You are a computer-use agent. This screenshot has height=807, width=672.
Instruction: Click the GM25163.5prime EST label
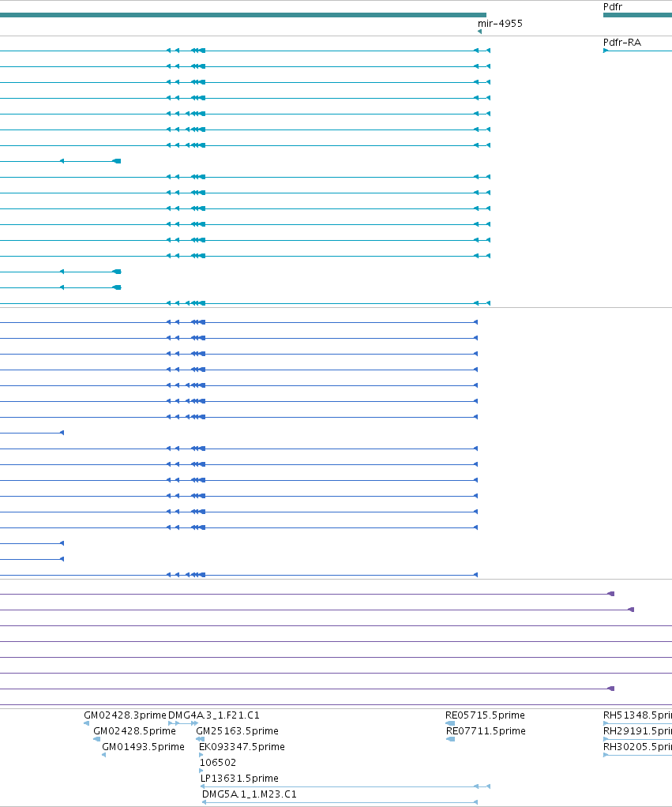[x=237, y=731]
